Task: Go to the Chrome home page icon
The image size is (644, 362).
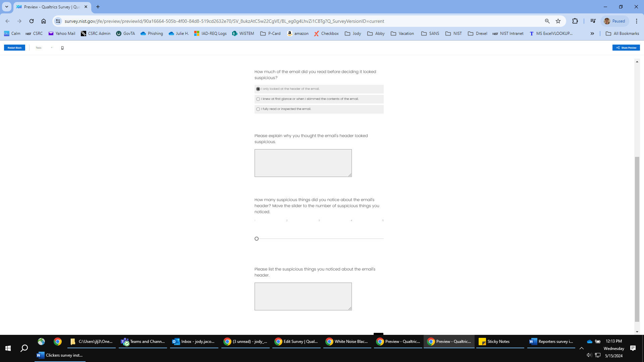Action: (x=44, y=21)
